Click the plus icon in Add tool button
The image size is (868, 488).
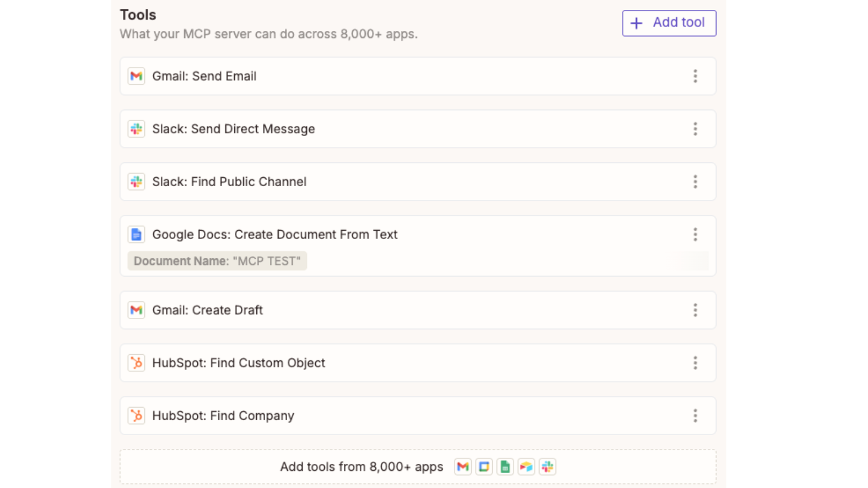coord(637,23)
